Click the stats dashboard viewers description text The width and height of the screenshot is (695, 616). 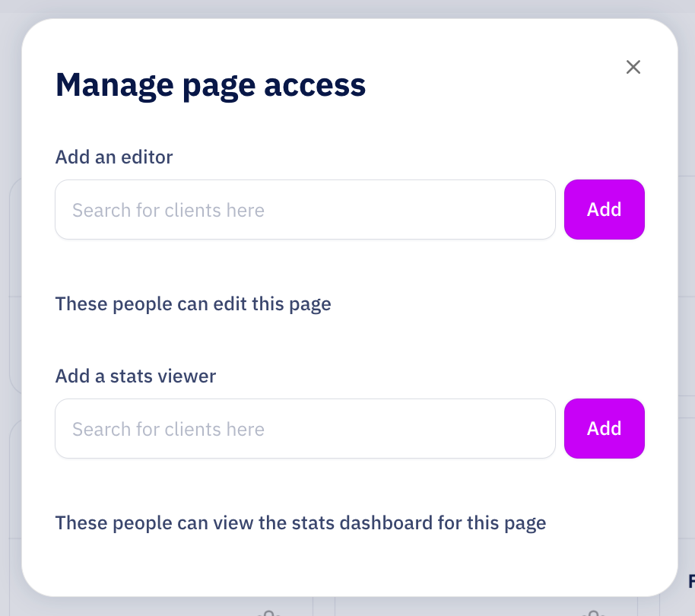coord(300,523)
